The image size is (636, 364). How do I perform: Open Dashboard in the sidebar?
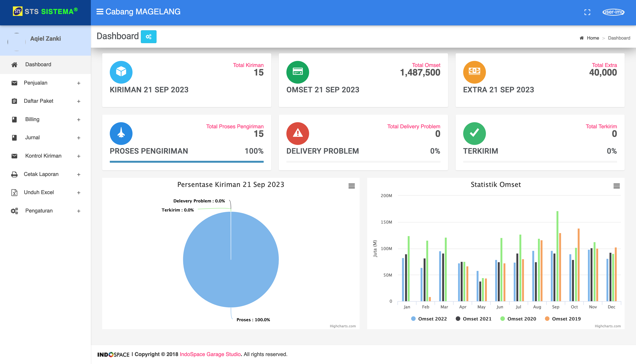(45, 65)
